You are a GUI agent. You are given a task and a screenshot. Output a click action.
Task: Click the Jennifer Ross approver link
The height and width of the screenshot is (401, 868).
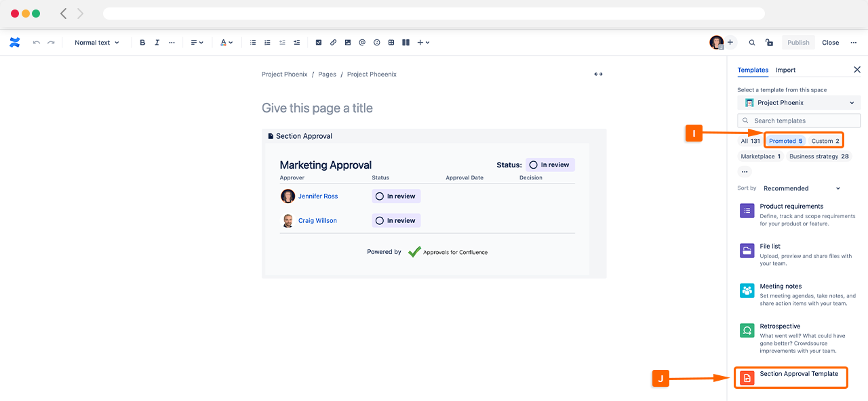click(317, 196)
